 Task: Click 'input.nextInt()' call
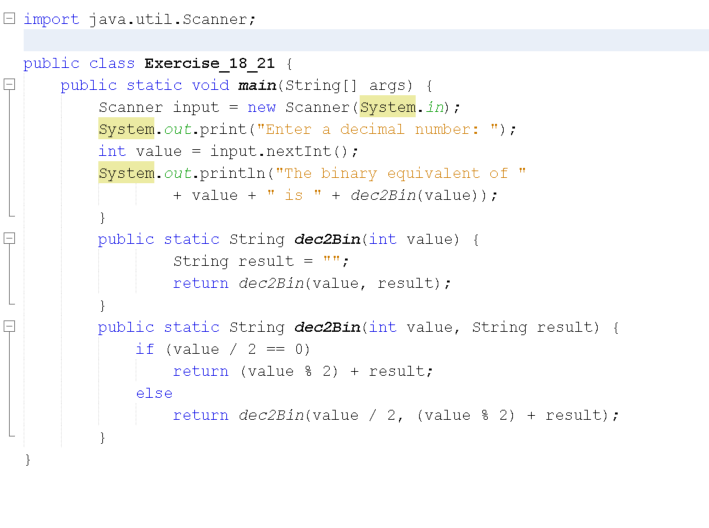tap(279, 151)
